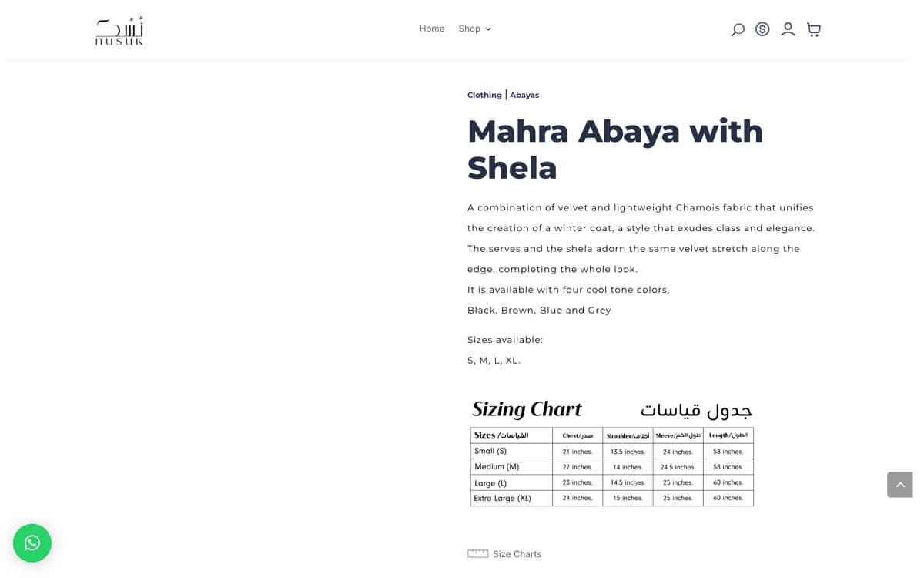Click the Small (S) row in chart
The width and height of the screenshot is (924, 578).
tap(612, 451)
